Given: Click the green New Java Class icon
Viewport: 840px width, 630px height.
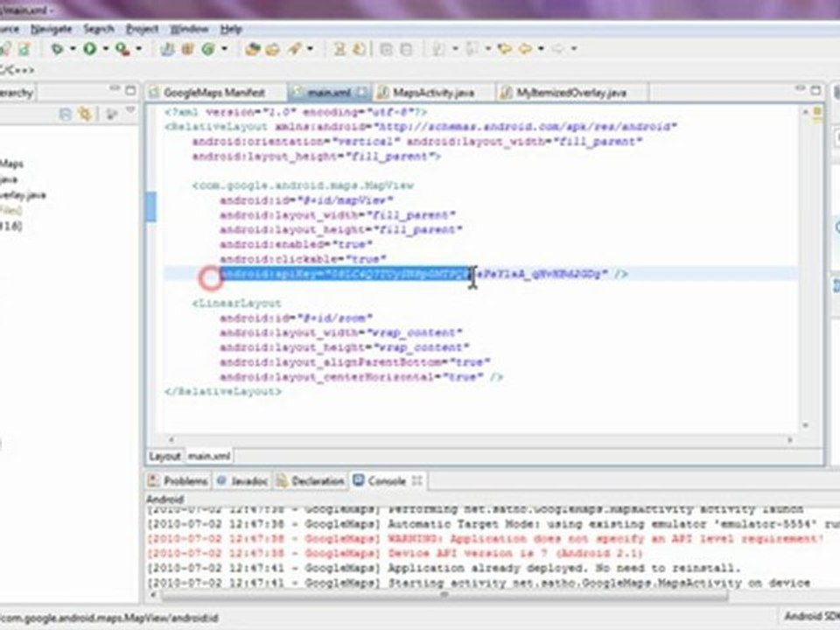Looking at the screenshot, I should point(208,49).
